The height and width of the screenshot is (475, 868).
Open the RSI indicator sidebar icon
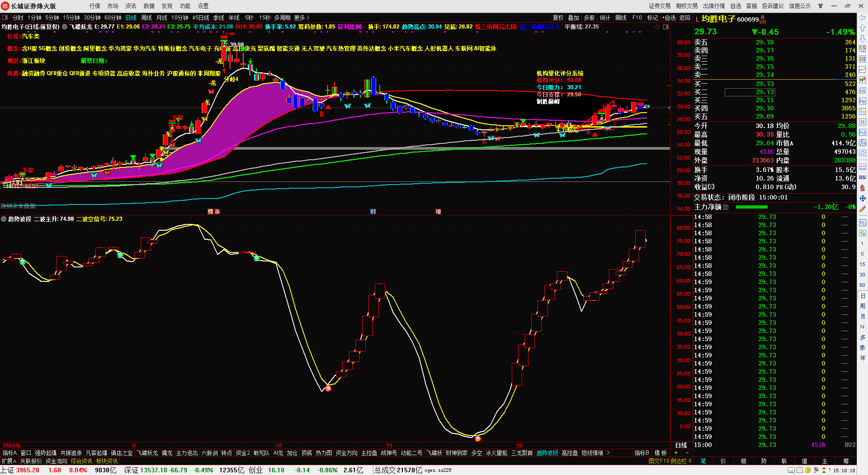click(x=863, y=177)
